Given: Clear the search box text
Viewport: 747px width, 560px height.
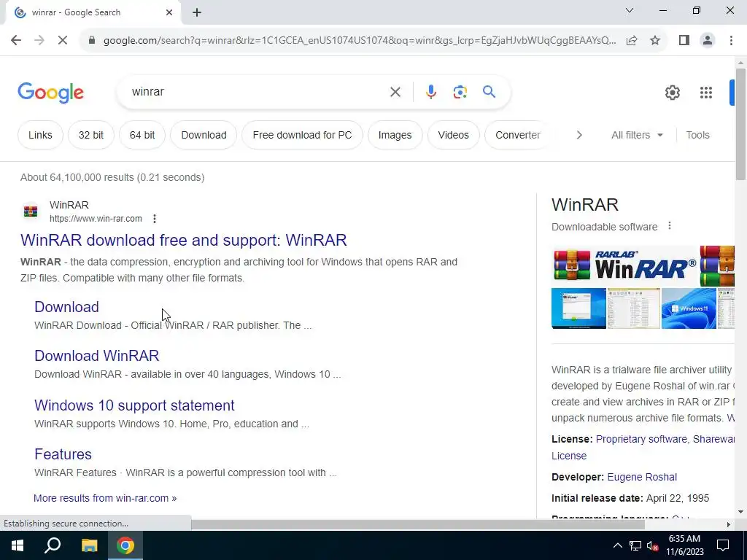Looking at the screenshot, I should (395, 92).
